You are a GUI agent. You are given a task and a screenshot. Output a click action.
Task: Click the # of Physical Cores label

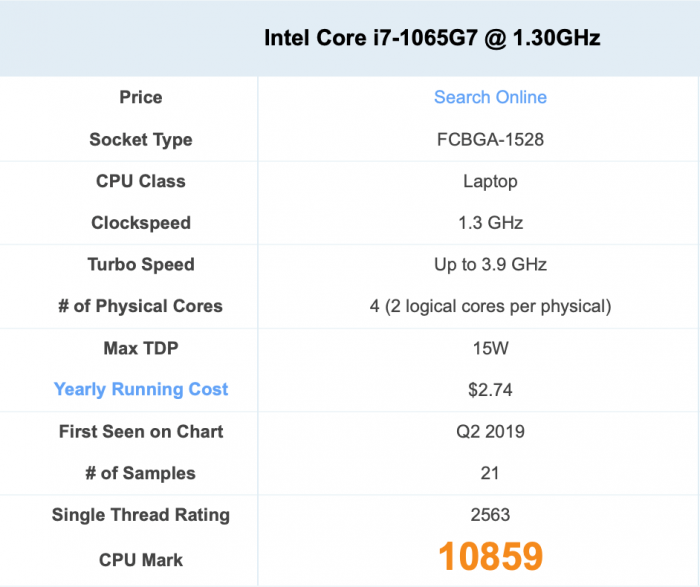pyautogui.click(x=141, y=306)
